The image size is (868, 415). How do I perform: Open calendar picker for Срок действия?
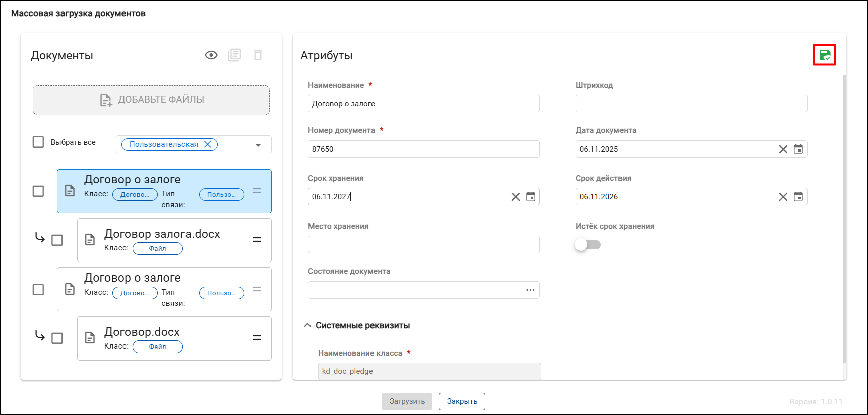click(x=798, y=197)
